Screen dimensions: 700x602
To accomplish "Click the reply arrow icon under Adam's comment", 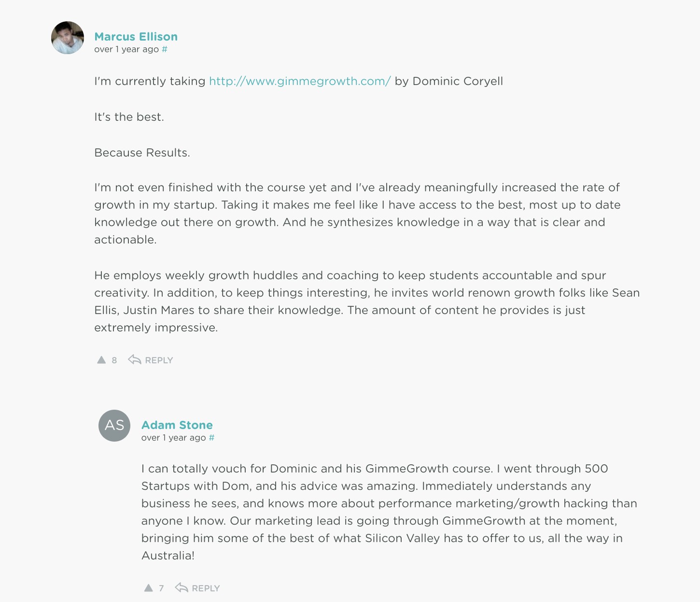I will tap(182, 588).
